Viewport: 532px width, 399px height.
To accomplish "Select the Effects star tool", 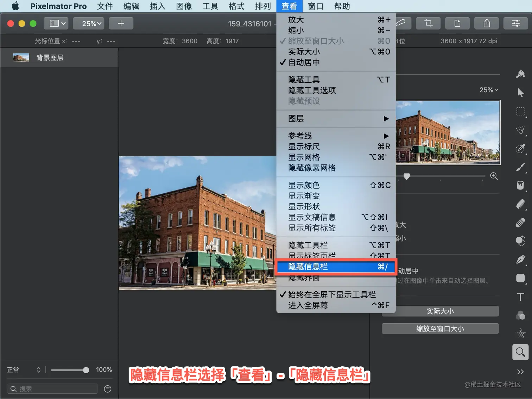I will click(520, 333).
